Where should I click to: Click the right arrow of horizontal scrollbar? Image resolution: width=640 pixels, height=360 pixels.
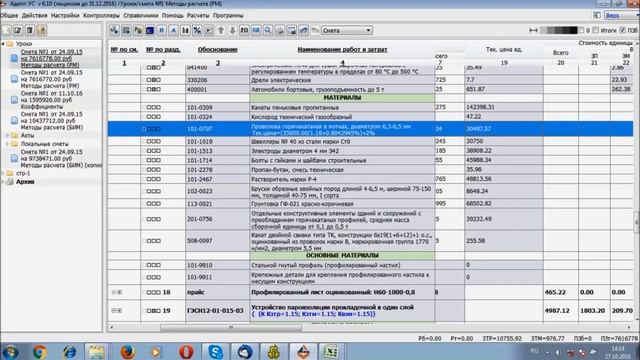[629, 327]
